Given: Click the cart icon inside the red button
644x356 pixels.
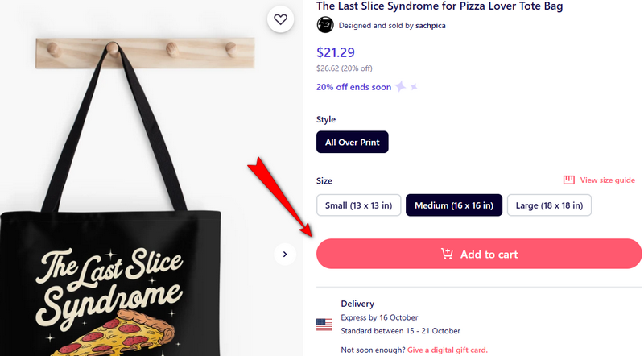Looking at the screenshot, I should pos(447,255).
